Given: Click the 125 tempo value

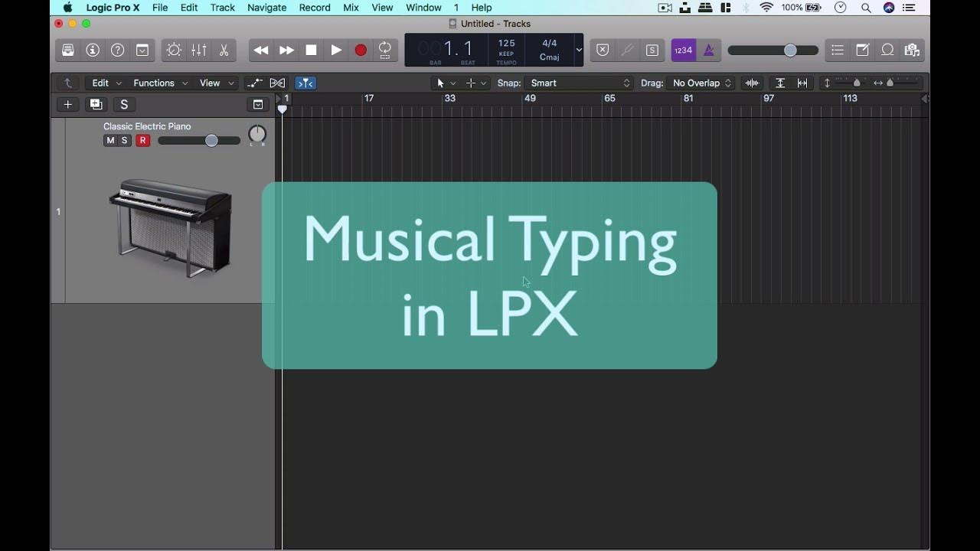Looking at the screenshot, I should pyautogui.click(x=507, y=44).
